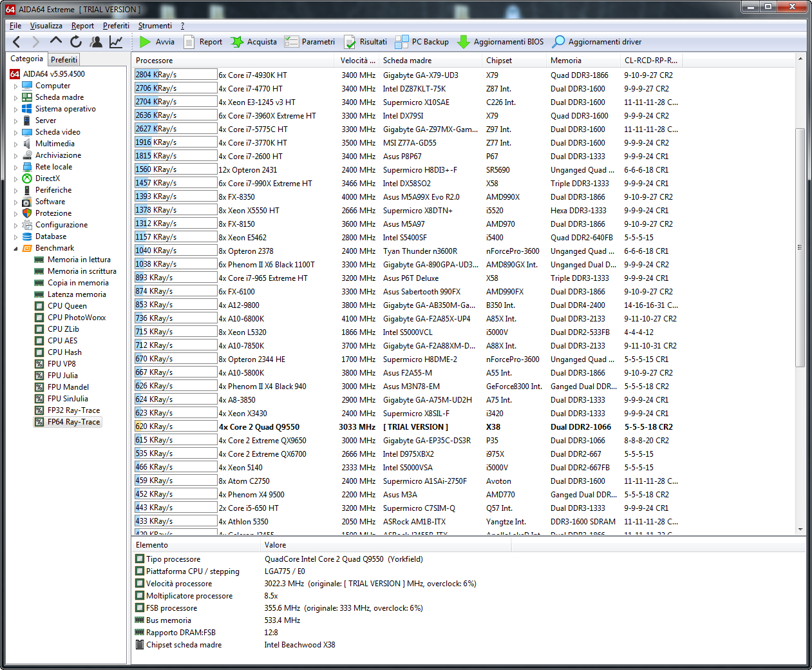Viewport: 812px width, 670px height.
Task: Search Aggiornamenti driver updates
Action: [597, 42]
